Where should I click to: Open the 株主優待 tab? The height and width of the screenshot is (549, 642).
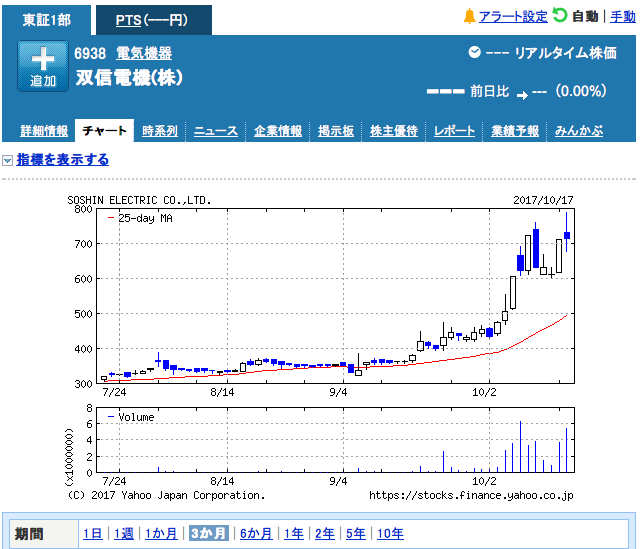point(394,131)
